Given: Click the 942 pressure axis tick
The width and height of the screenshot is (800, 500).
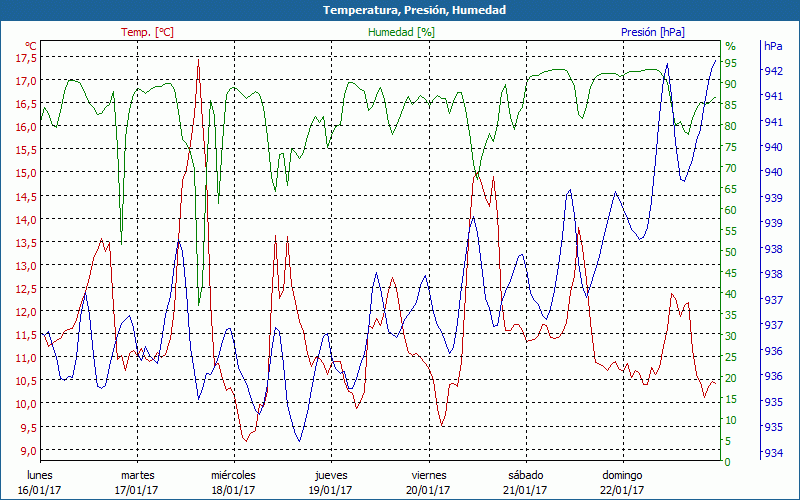Looking at the screenshot, I should [773, 71].
